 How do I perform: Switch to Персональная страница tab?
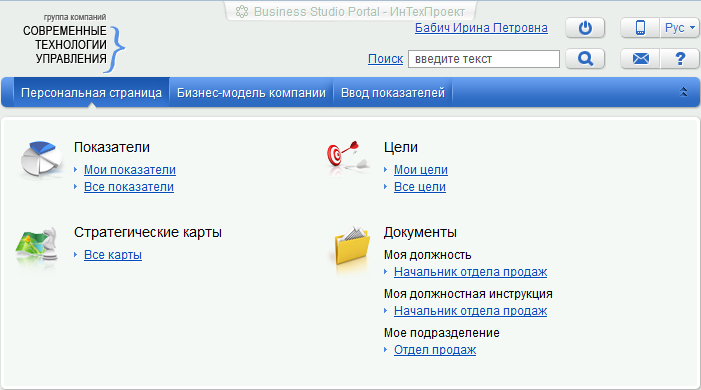91,93
